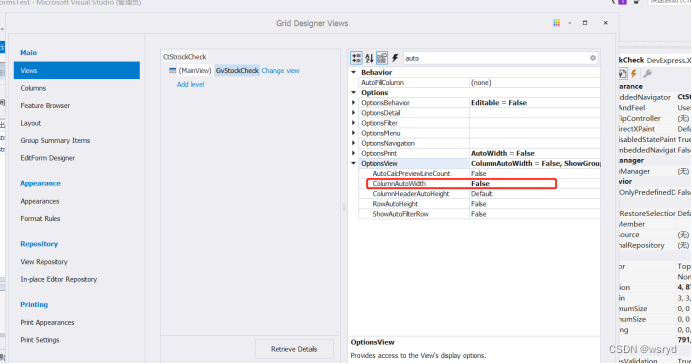Open Group Summary Items page
692x364 pixels.
pos(55,141)
